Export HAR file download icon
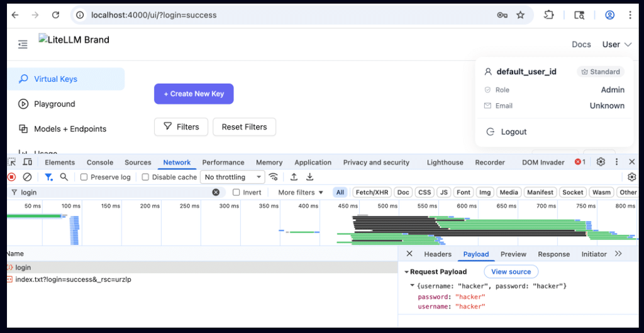The image size is (644, 333). click(310, 177)
